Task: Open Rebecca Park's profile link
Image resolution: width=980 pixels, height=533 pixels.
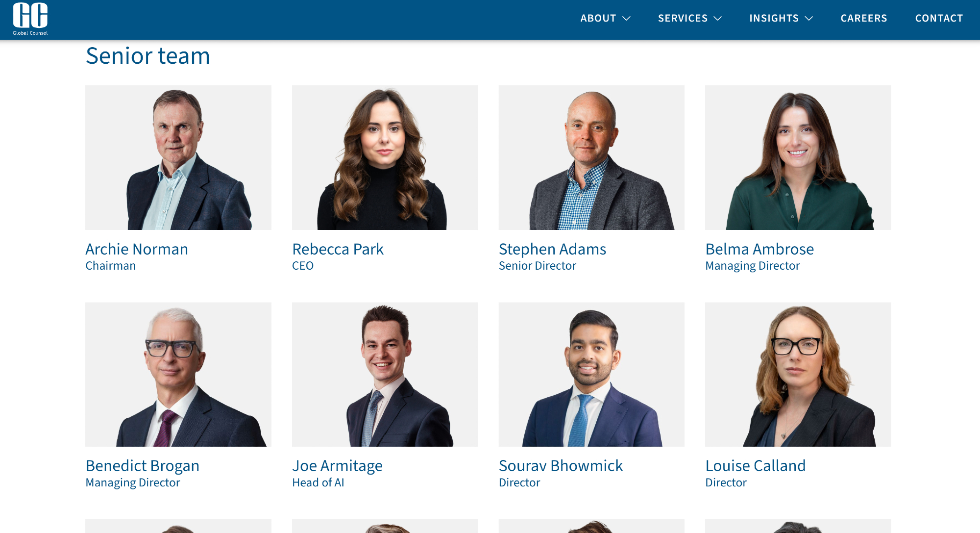Action: [x=338, y=249]
